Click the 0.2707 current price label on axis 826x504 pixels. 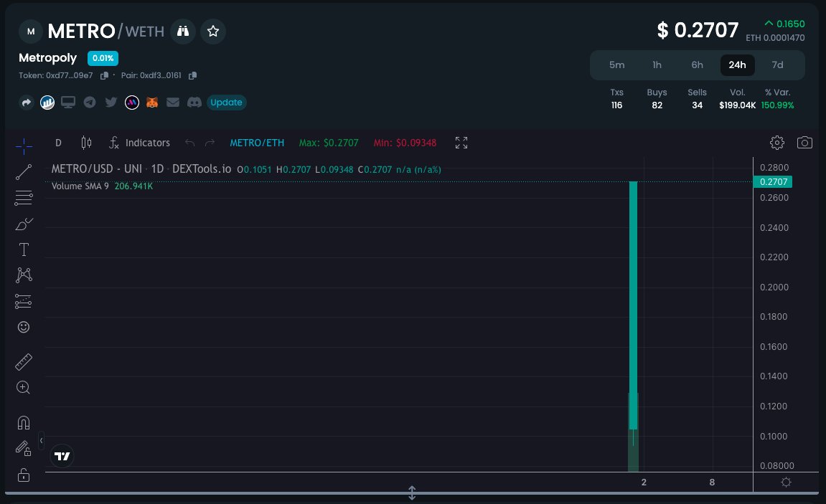click(773, 182)
